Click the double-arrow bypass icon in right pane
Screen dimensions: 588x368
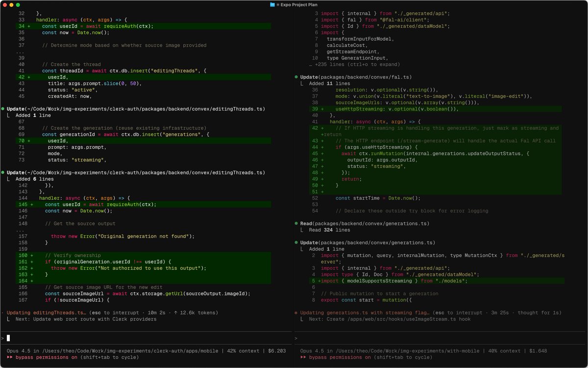tap(303, 357)
